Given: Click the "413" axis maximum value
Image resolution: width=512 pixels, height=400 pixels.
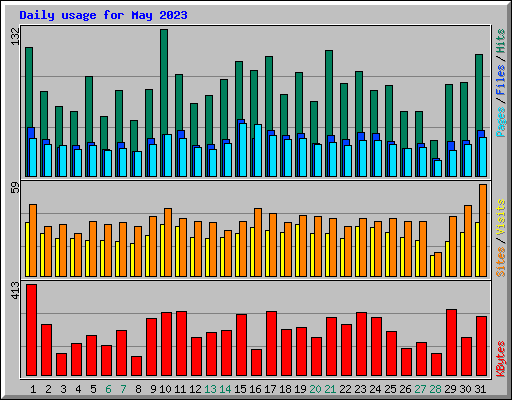Looking at the screenshot, I should click(15, 290).
